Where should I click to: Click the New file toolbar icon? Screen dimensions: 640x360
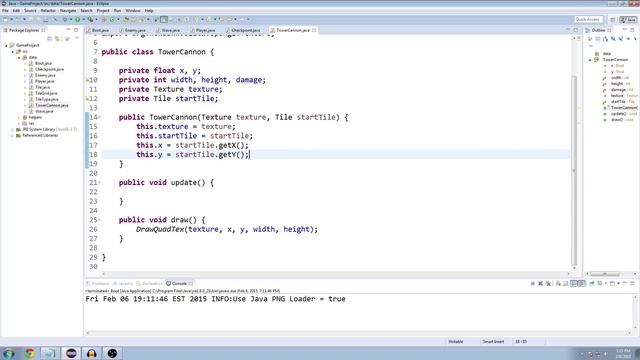[x=5, y=20]
